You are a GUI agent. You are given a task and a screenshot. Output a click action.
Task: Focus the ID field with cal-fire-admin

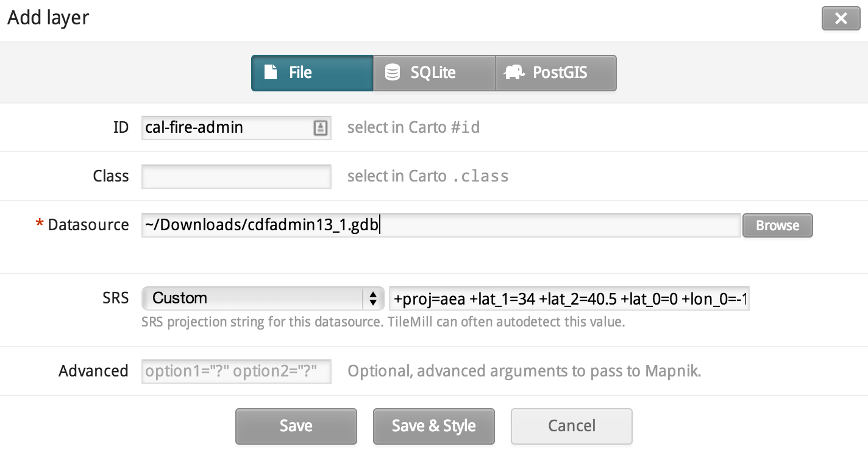click(x=237, y=127)
